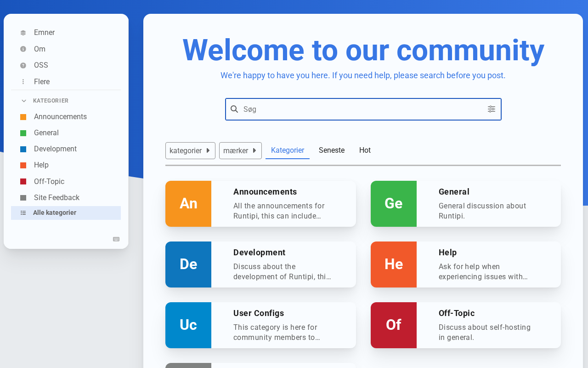
Task: Focus the Søg search input field
Action: pyautogui.click(x=363, y=109)
